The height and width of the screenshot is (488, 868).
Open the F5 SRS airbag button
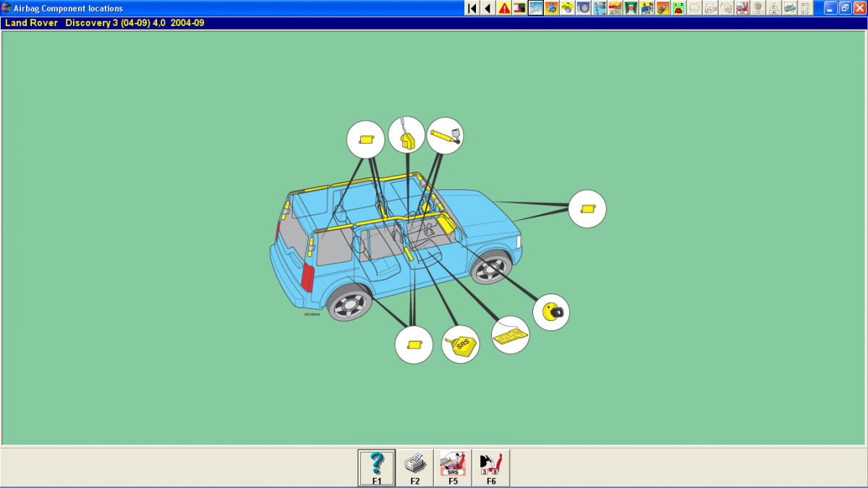(x=453, y=468)
